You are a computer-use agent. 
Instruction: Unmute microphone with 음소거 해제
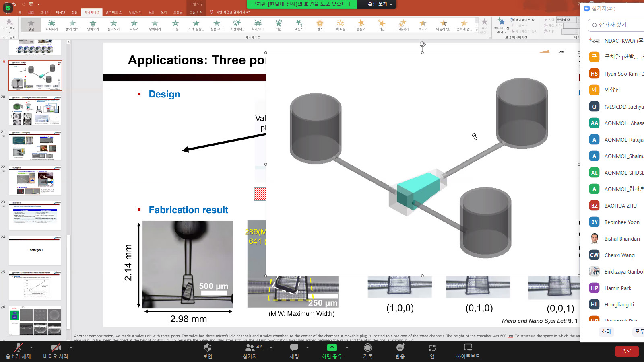(18, 351)
